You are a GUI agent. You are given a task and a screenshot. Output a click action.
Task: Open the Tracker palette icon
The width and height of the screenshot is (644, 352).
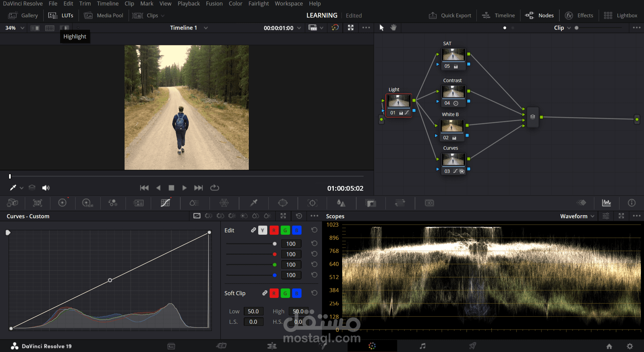pos(312,203)
